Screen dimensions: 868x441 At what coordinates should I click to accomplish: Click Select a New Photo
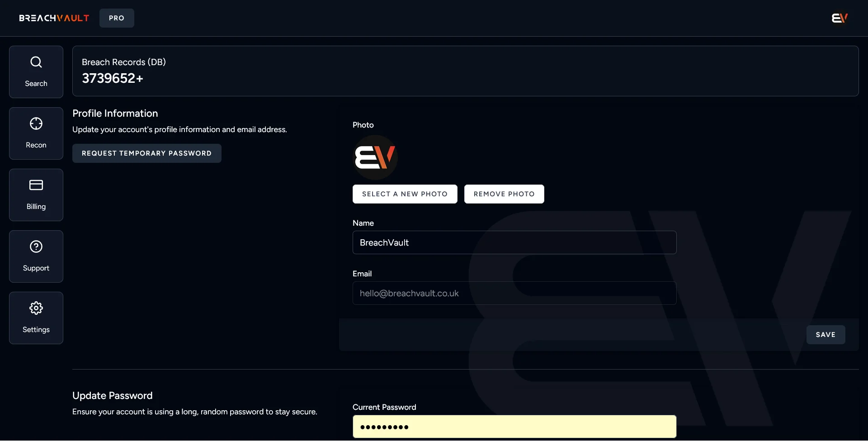tap(405, 194)
